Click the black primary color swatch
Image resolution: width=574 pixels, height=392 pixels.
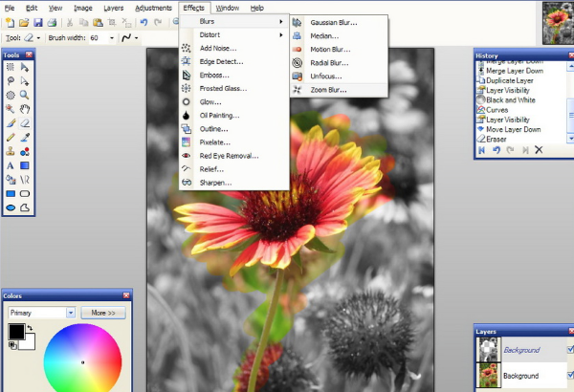14,330
